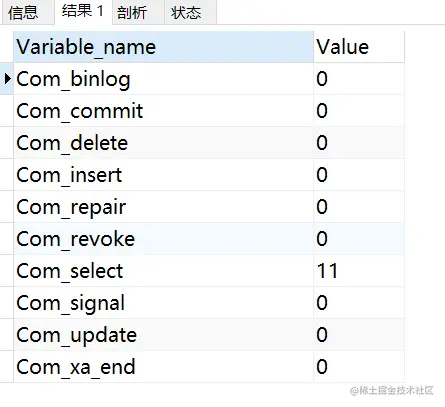Select the Com_repair cell

tap(163, 207)
